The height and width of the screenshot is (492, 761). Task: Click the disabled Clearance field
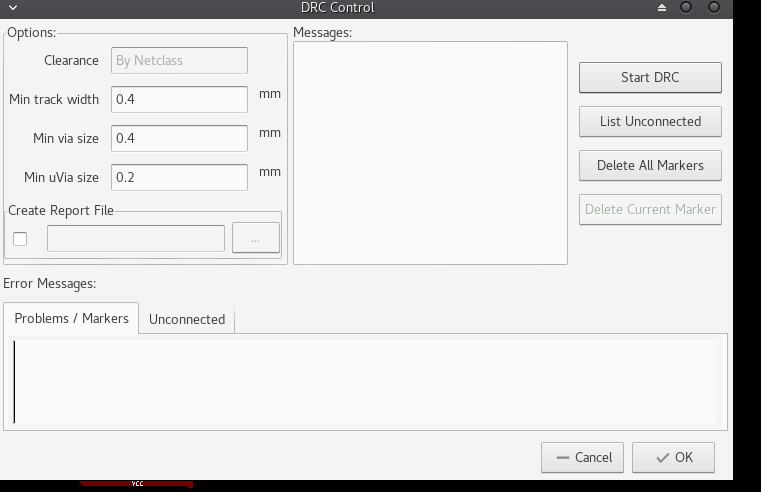click(179, 61)
